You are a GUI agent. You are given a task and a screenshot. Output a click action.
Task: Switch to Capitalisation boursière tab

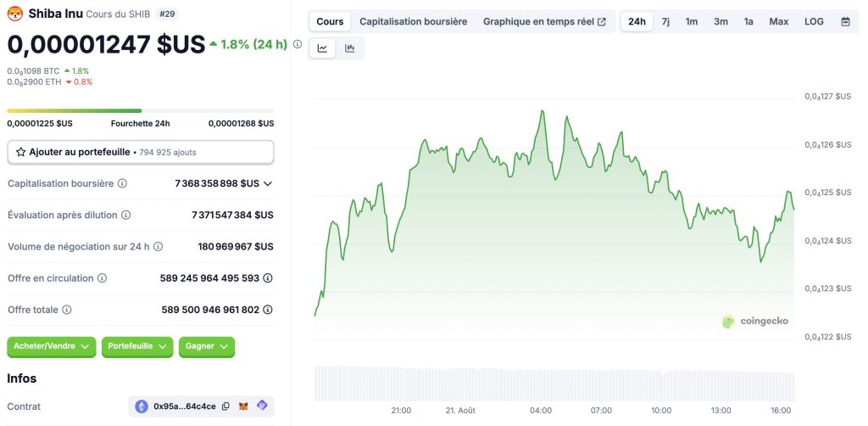(x=413, y=21)
